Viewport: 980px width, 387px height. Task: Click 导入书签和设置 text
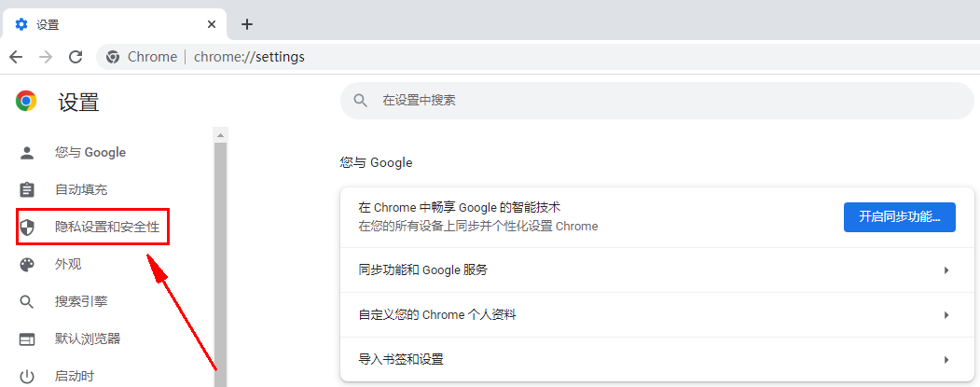401,360
